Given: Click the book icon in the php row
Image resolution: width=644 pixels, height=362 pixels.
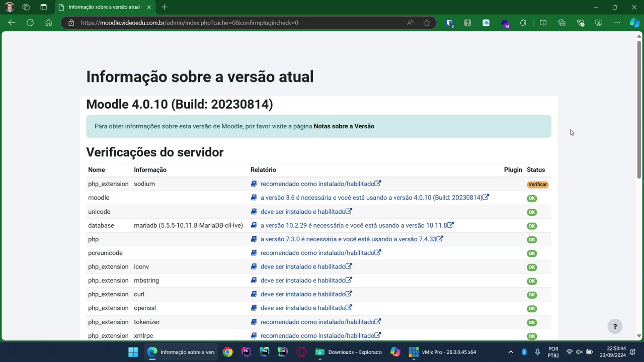Looking at the screenshot, I should click(x=254, y=239).
